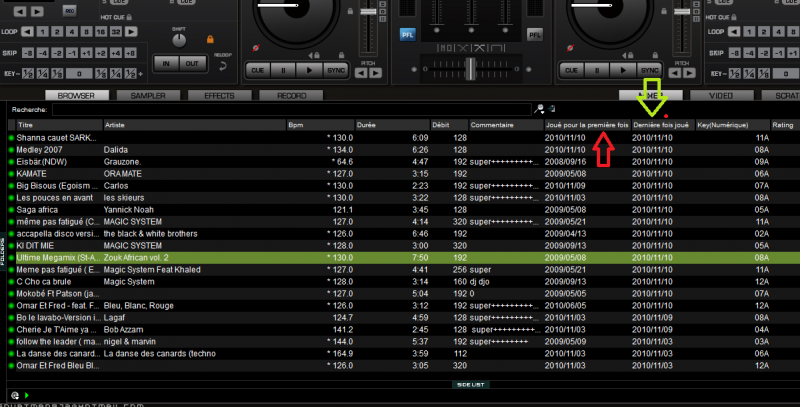Pause the right deck

coord(596,70)
